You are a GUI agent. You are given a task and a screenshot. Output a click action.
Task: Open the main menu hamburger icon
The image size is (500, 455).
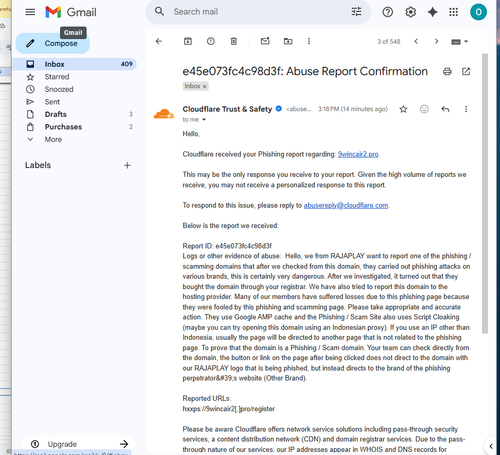click(30, 12)
